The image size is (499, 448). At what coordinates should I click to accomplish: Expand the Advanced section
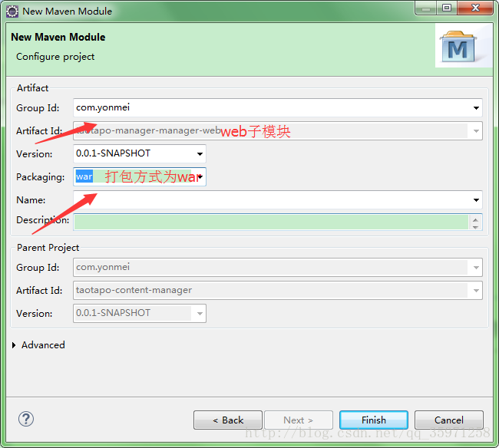click(14, 345)
